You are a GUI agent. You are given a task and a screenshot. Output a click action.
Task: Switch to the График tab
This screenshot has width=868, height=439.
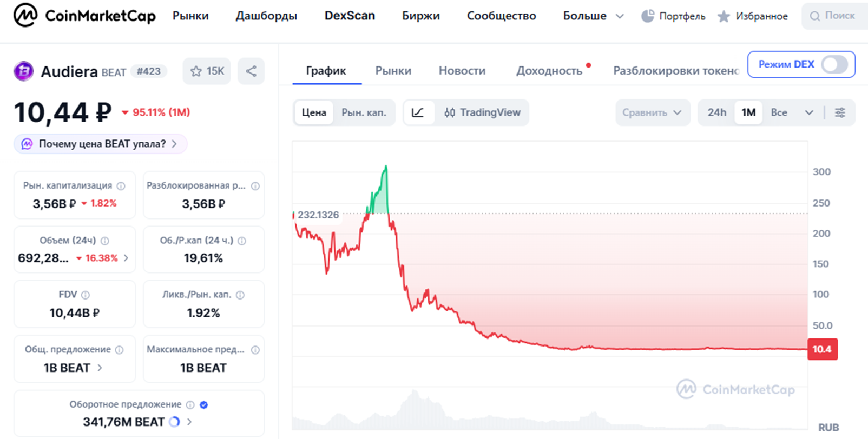(326, 71)
